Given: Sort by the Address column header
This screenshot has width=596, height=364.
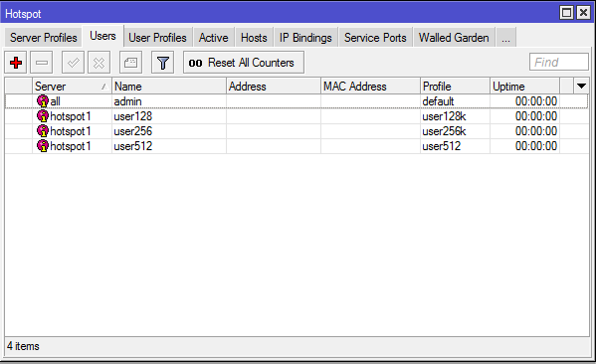Looking at the screenshot, I should (x=274, y=87).
